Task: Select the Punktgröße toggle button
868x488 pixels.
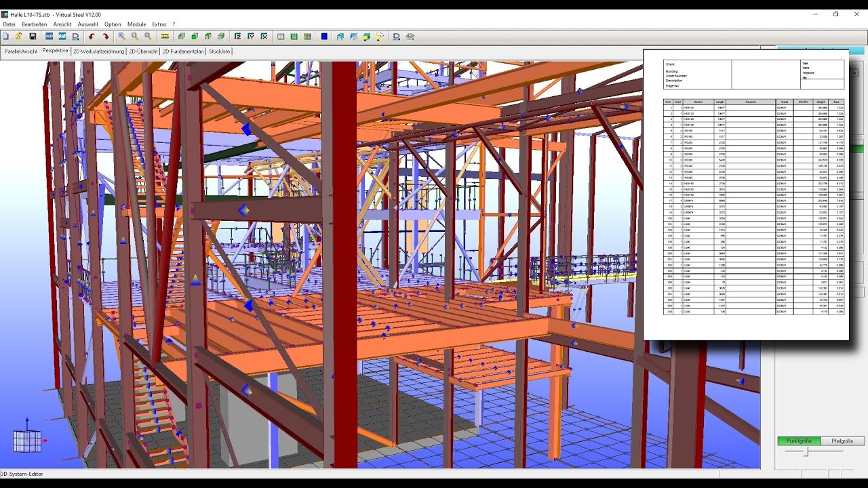Action: click(x=799, y=441)
